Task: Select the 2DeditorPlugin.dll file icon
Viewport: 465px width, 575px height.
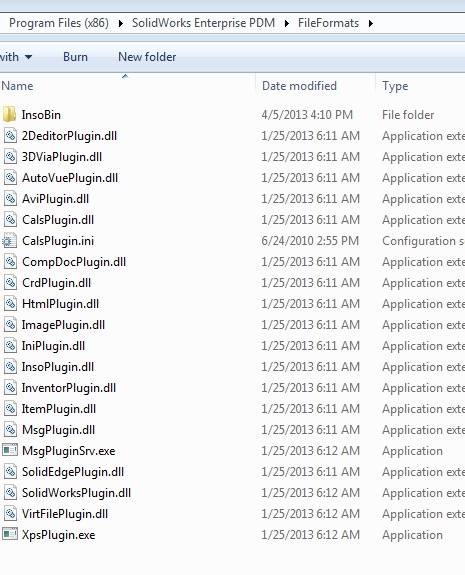Action: pyautogui.click(x=10, y=136)
